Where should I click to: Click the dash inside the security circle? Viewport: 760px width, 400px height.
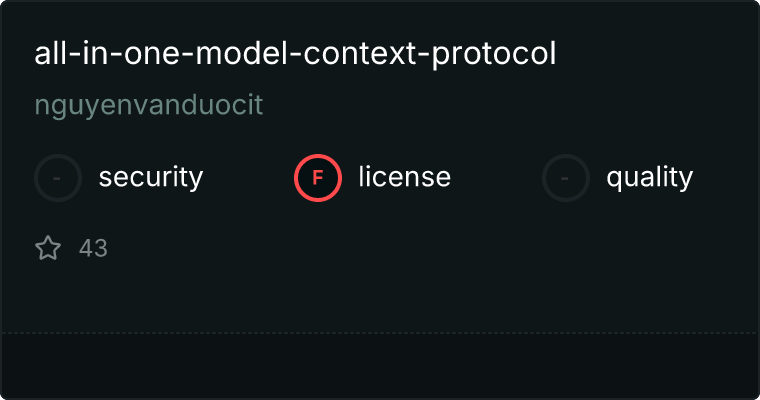pos(57,178)
